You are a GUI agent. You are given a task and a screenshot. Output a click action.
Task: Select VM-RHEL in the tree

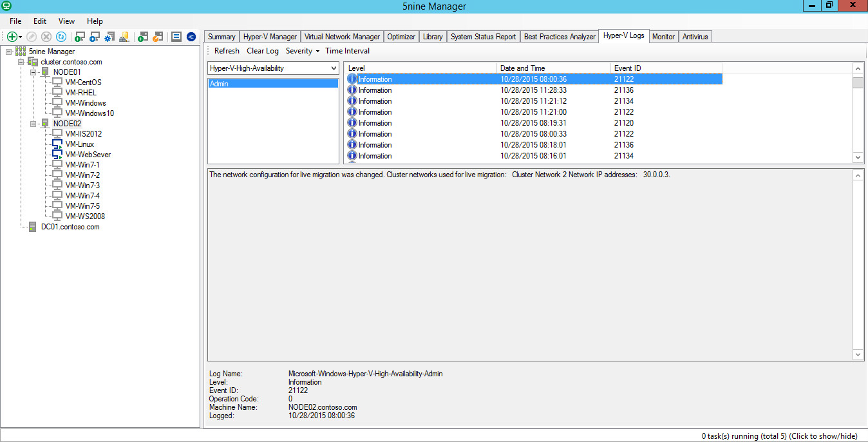click(x=81, y=93)
